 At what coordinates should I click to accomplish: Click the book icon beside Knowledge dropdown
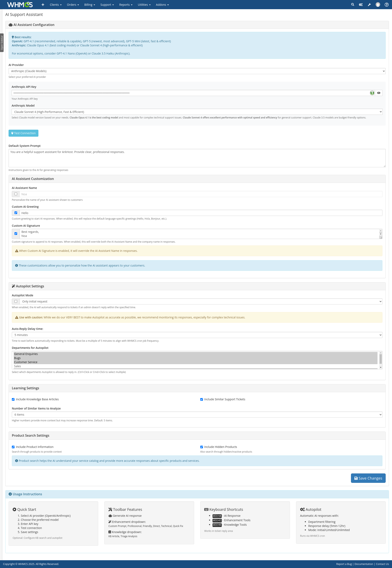point(110,532)
